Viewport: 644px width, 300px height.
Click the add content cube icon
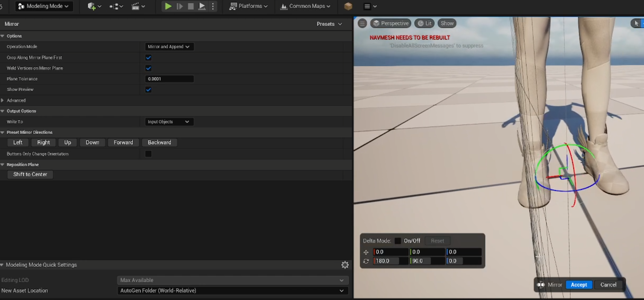coord(91,6)
